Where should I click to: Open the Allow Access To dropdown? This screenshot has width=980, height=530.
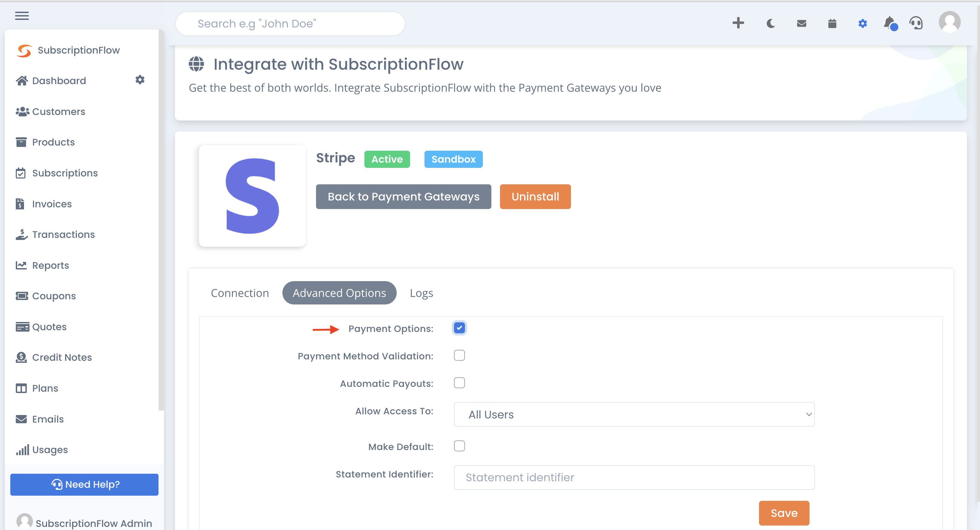tap(634, 414)
